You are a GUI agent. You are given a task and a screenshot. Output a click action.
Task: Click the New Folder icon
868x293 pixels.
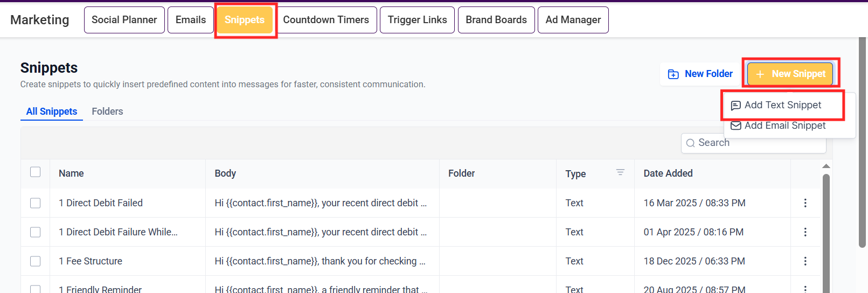click(673, 74)
